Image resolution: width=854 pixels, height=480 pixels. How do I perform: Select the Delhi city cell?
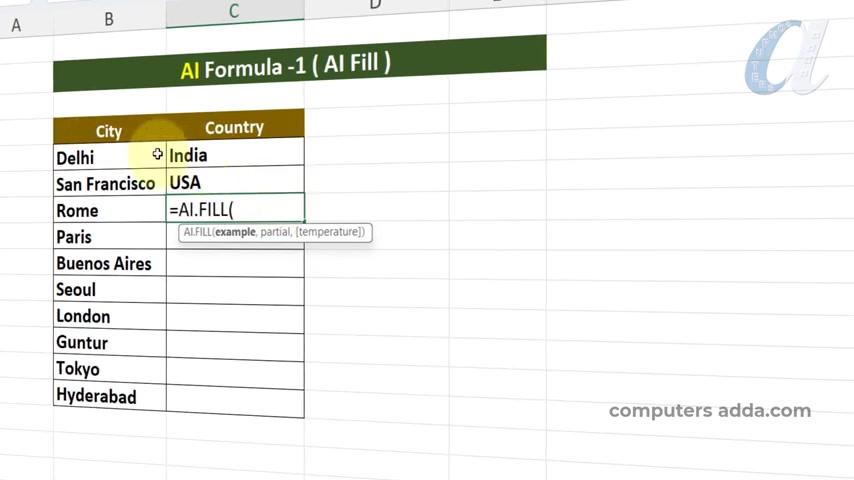109,157
